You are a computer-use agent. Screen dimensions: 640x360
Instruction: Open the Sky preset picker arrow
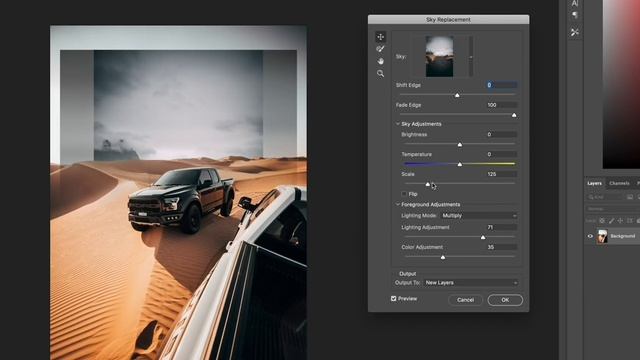pyautogui.click(x=471, y=56)
